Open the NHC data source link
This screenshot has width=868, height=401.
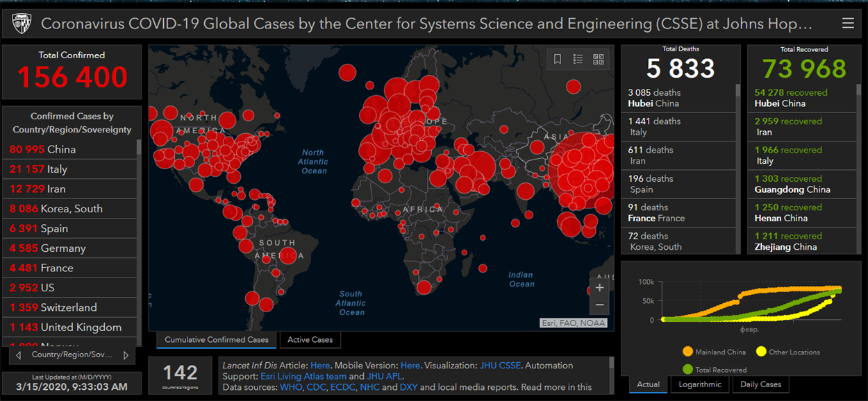(x=369, y=388)
